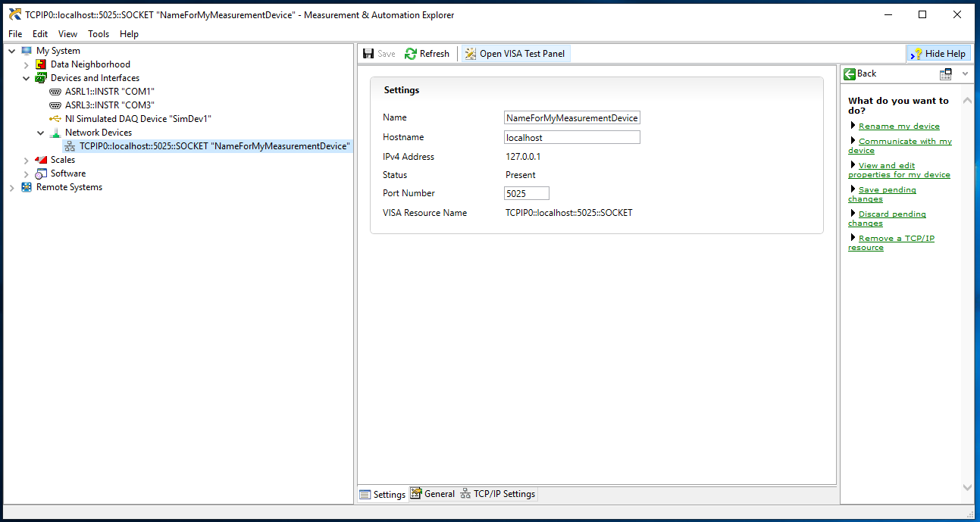Click the Data Neighborhood icon
Image resolution: width=980 pixels, height=522 pixels.
tap(41, 64)
